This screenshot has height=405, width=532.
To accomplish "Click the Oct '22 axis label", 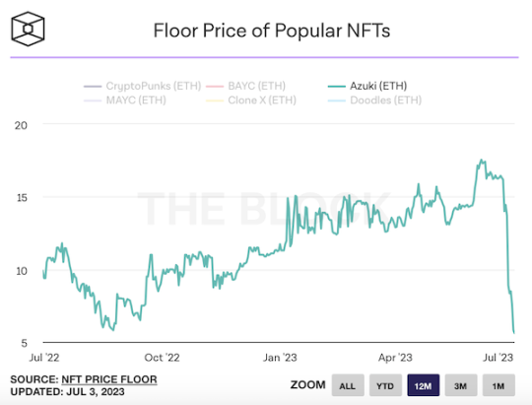I will pos(162,358).
